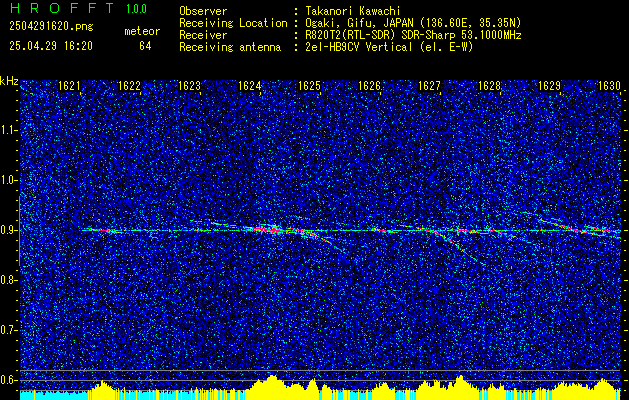Click the location Ogaki, Gifu, JAPAN text
This screenshot has width=629, height=400.
(413, 23)
